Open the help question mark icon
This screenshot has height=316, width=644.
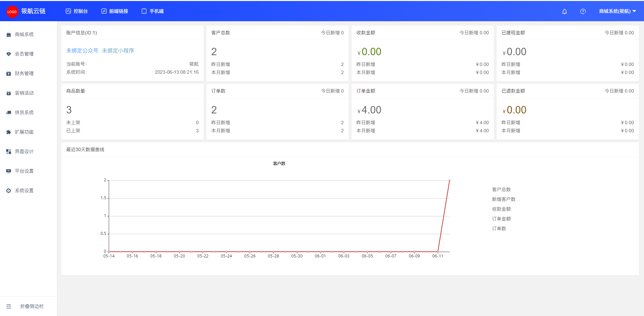583,11
